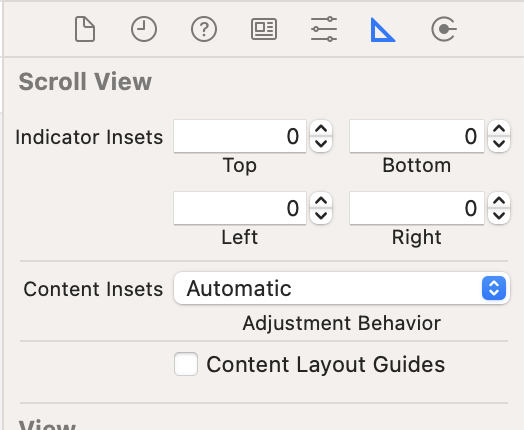
Task: Increase the Top inset with stepper up
Action: pos(321,129)
